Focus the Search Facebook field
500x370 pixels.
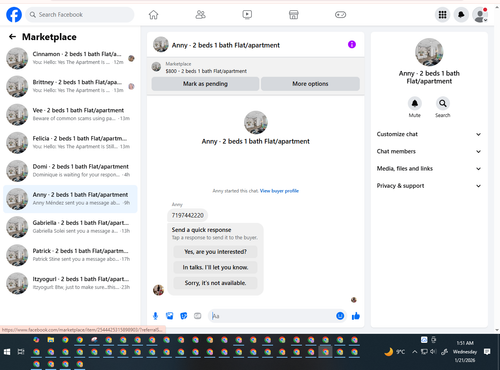tap(80, 15)
